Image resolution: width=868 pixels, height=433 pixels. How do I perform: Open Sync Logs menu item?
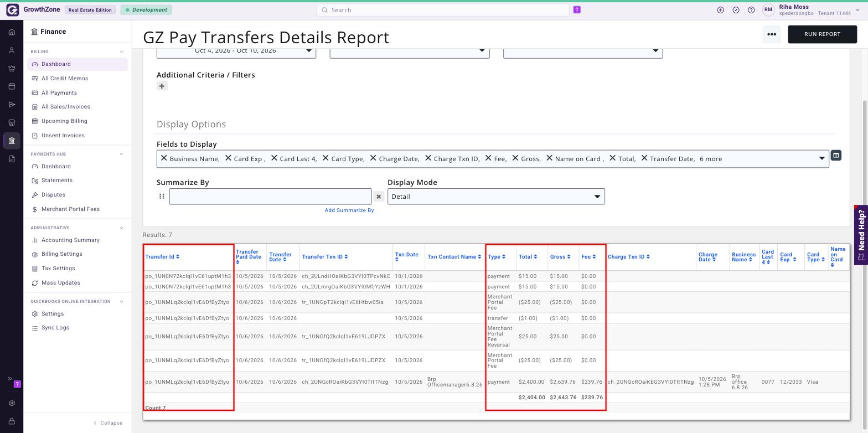55,328
